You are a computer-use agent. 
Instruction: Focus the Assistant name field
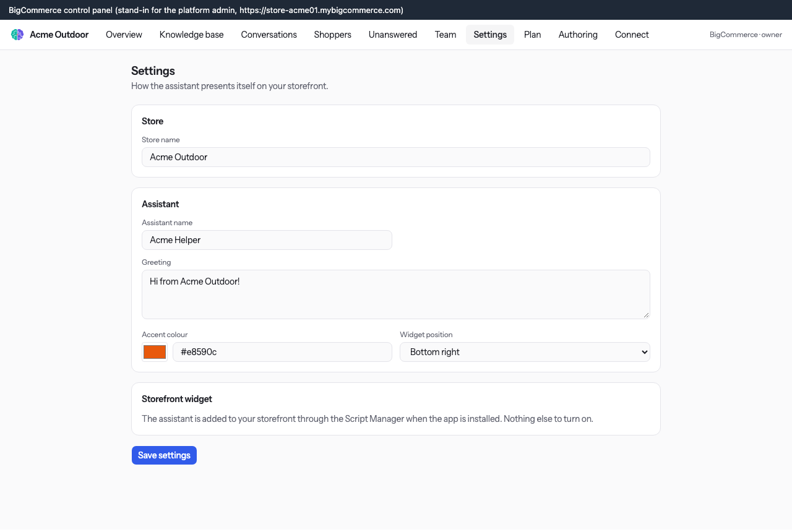pos(267,240)
